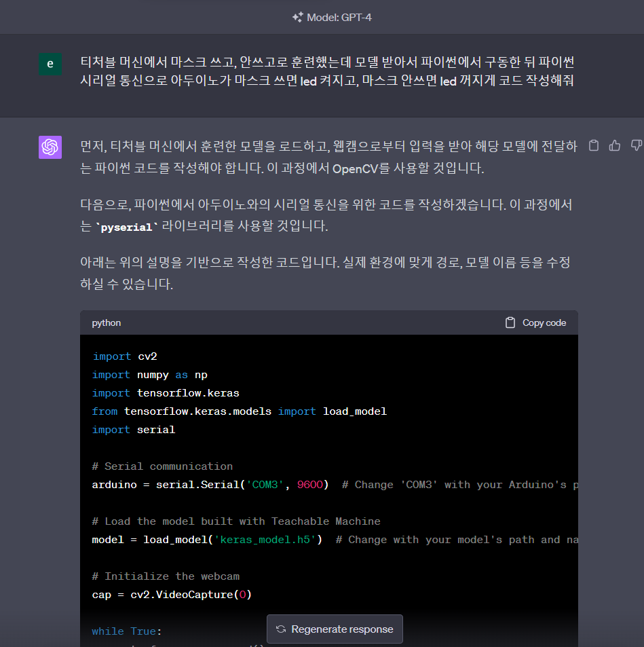Viewport: 644px width, 647px height.
Task: Click the ChatGPT logo avatar
Action: pyautogui.click(x=50, y=147)
